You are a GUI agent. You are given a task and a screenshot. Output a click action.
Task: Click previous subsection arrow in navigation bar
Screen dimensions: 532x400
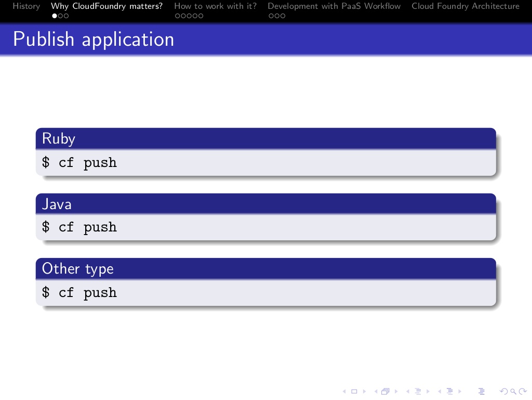point(408,392)
